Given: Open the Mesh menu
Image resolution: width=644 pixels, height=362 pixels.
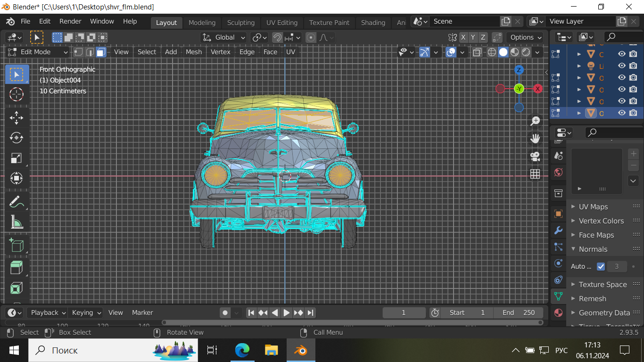Looking at the screenshot, I should click(x=193, y=52).
